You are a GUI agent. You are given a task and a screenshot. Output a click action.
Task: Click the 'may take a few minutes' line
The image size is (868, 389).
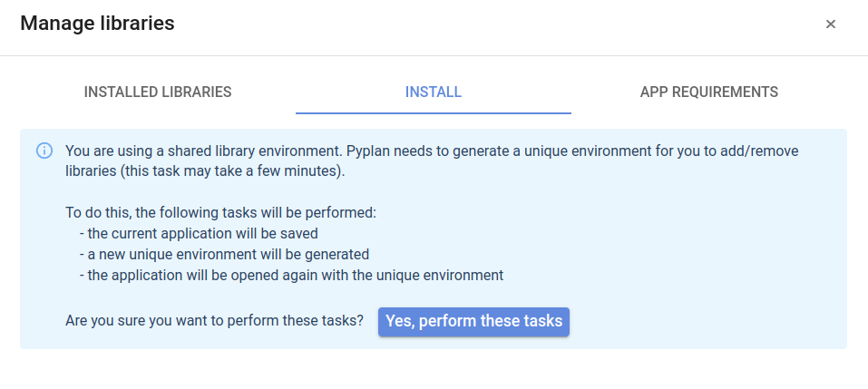click(205, 171)
